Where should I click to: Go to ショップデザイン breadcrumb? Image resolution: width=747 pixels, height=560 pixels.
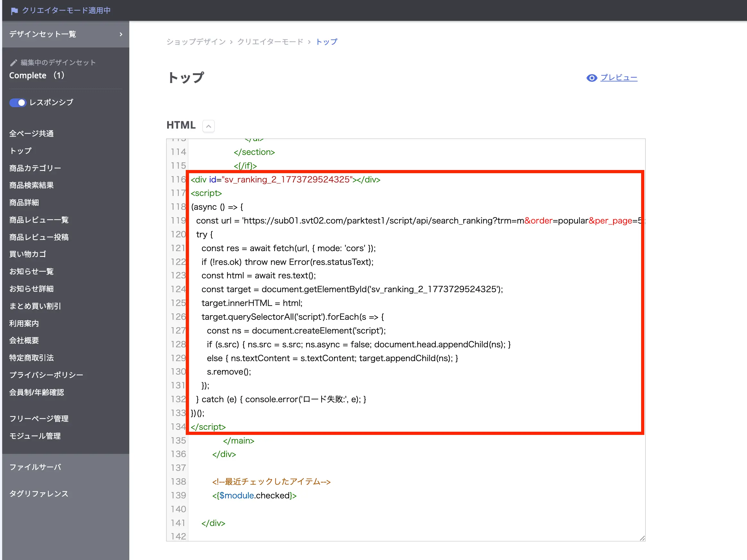[196, 42]
